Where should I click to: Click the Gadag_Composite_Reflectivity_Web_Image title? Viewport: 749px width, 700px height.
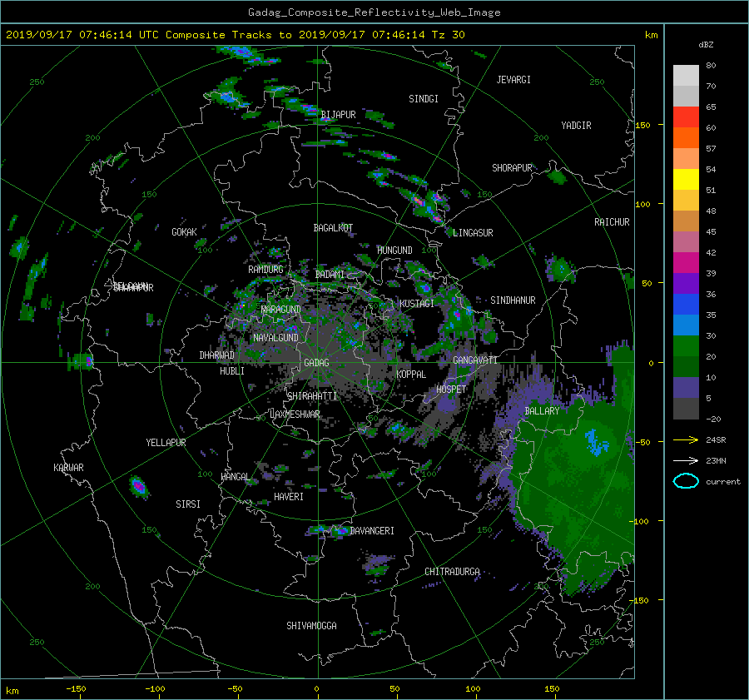(374, 12)
